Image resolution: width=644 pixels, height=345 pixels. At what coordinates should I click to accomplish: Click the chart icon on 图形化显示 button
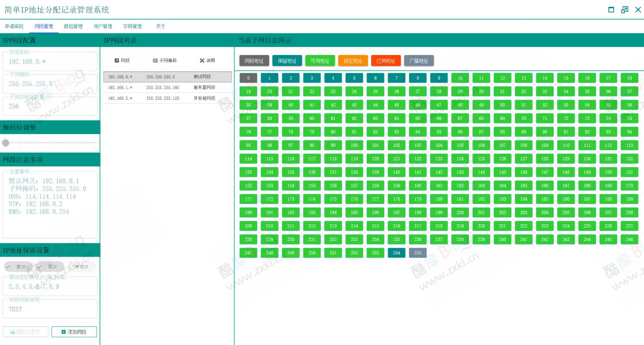tap(13, 332)
